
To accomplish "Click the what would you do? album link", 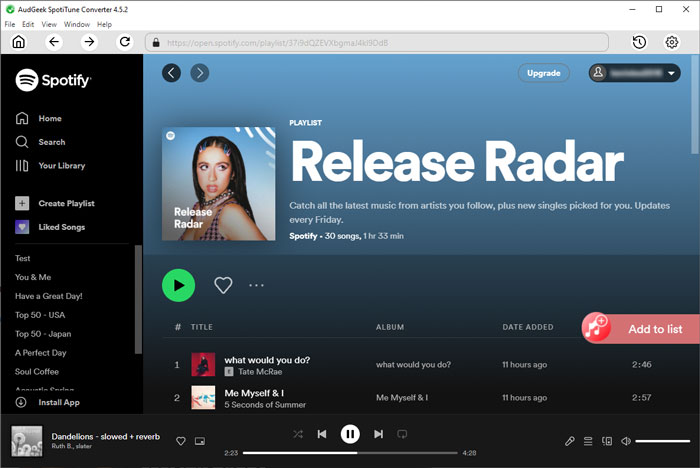I will pyautogui.click(x=413, y=364).
